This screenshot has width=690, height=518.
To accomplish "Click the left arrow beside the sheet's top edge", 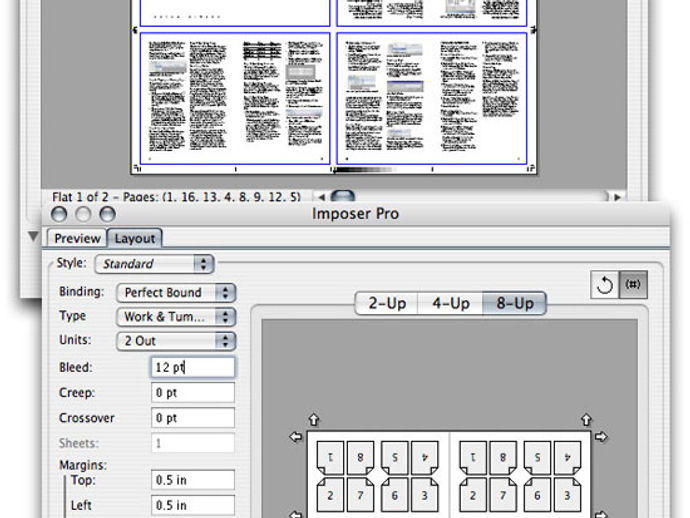I will pyautogui.click(x=296, y=437).
